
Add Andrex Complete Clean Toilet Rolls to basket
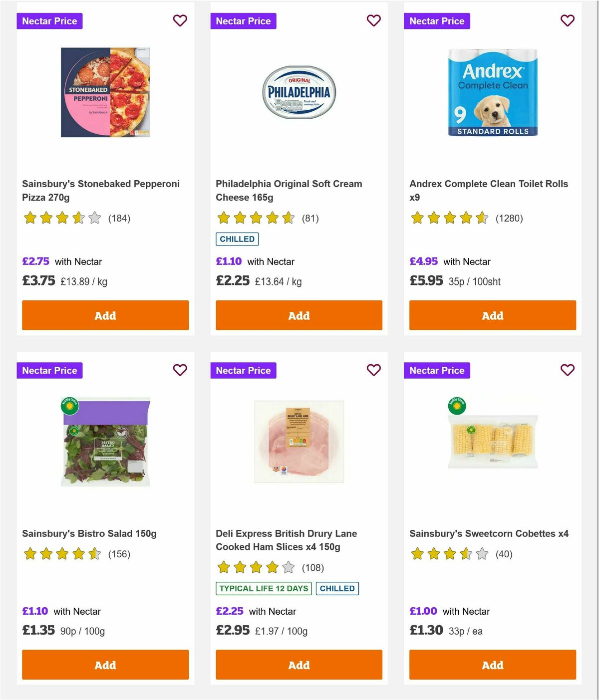pyautogui.click(x=493, y=315)
